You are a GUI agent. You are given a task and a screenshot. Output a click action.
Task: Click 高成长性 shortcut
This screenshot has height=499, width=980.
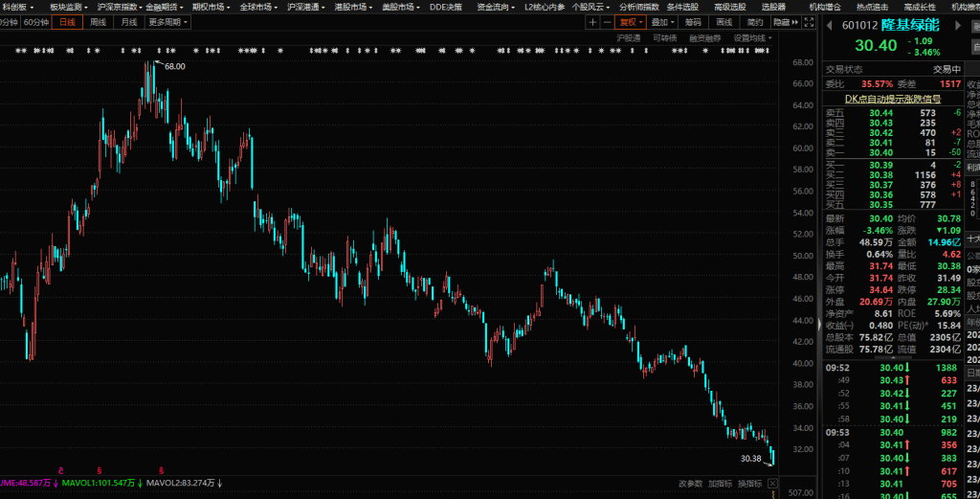[x=920, y=7]
